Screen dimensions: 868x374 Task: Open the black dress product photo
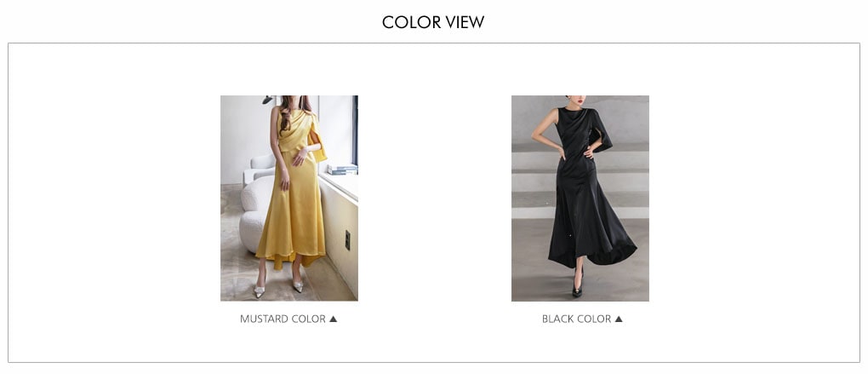click(x=580, y=199)
